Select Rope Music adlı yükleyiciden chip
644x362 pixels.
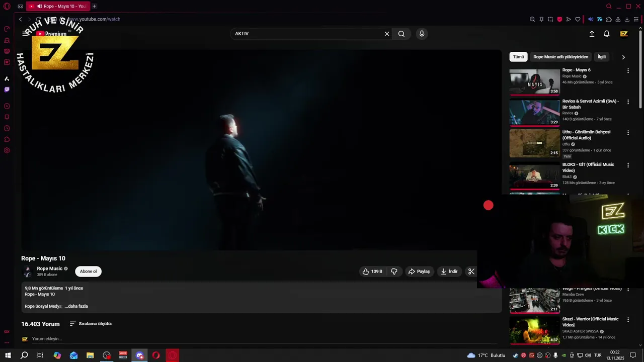(560, 57)
